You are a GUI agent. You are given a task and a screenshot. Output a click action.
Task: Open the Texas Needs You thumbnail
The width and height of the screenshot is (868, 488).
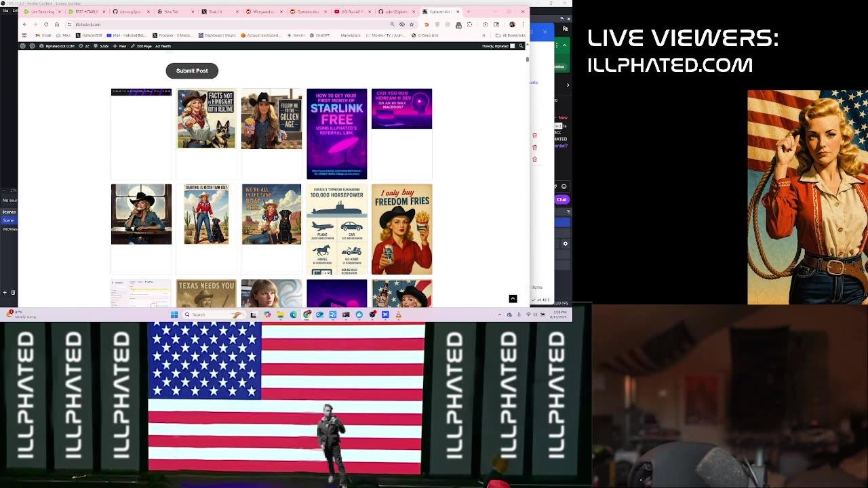(x=206, y=293)
